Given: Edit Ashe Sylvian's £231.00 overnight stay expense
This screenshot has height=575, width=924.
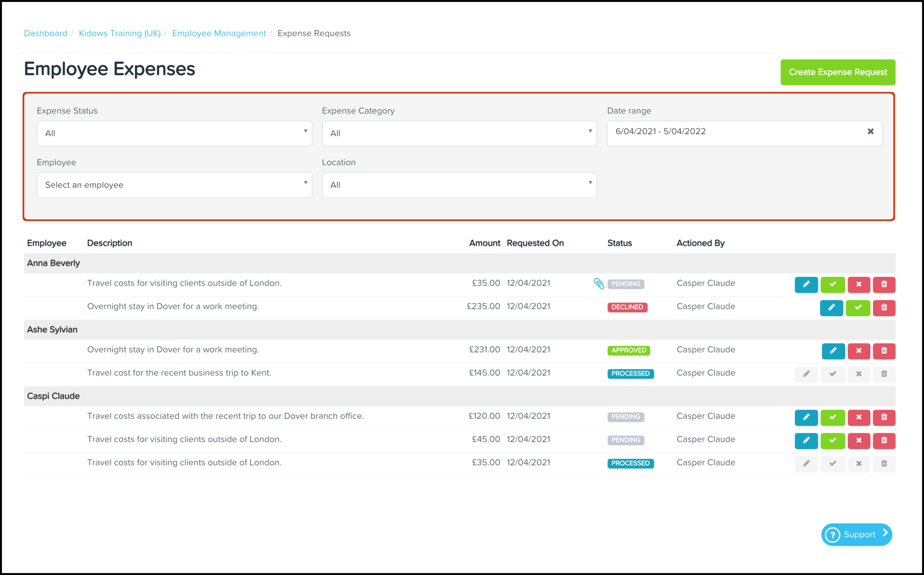Looking at the screenshot, I should coord(833,351).
